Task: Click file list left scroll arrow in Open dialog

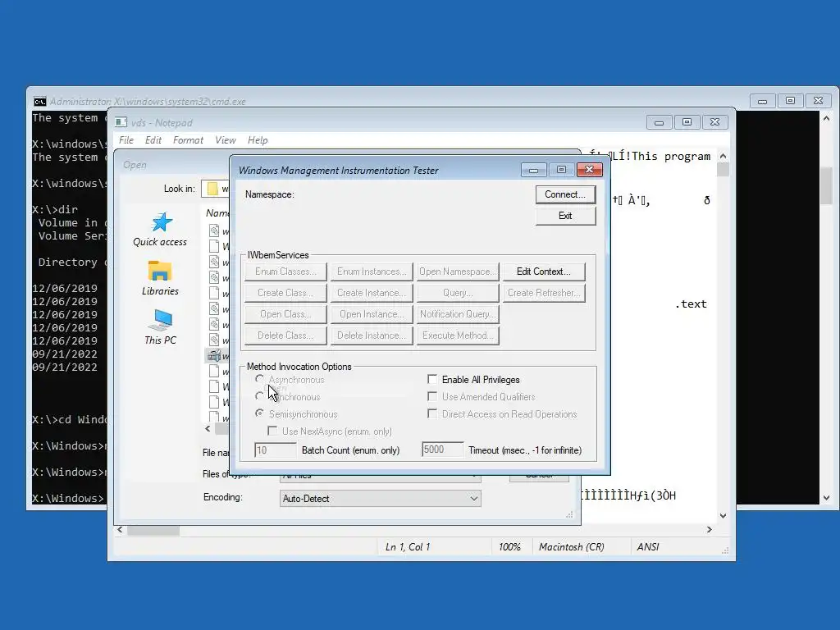Action: pos(208,428)
